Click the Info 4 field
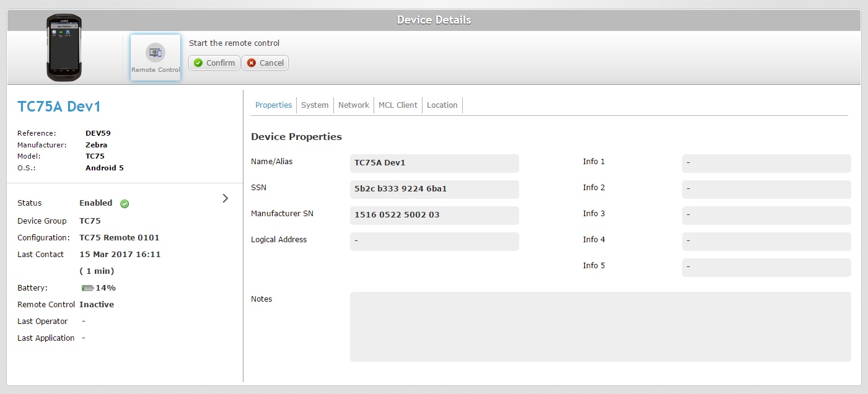This screenshot has width=868, height=394. pyautogui.click(x=766, y=241)
